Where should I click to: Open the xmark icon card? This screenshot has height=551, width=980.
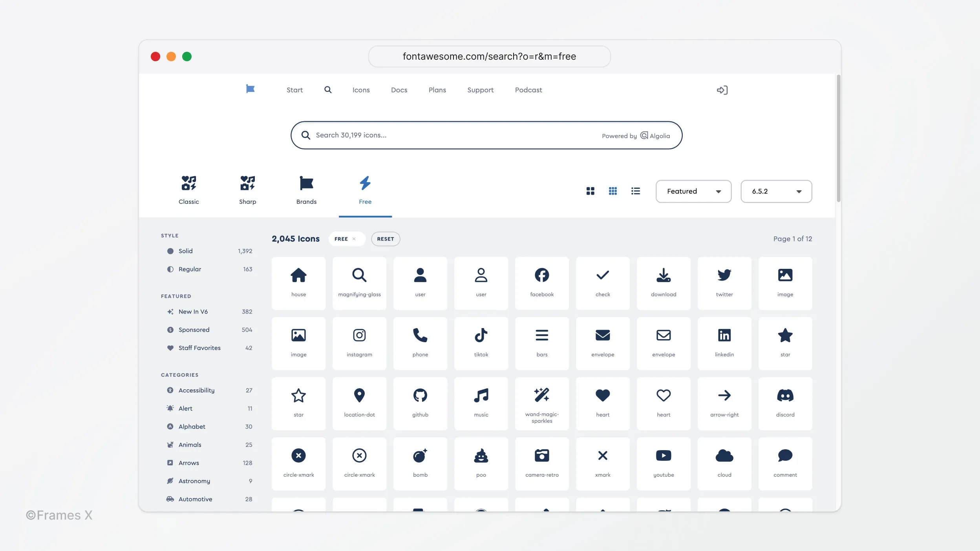603,463
